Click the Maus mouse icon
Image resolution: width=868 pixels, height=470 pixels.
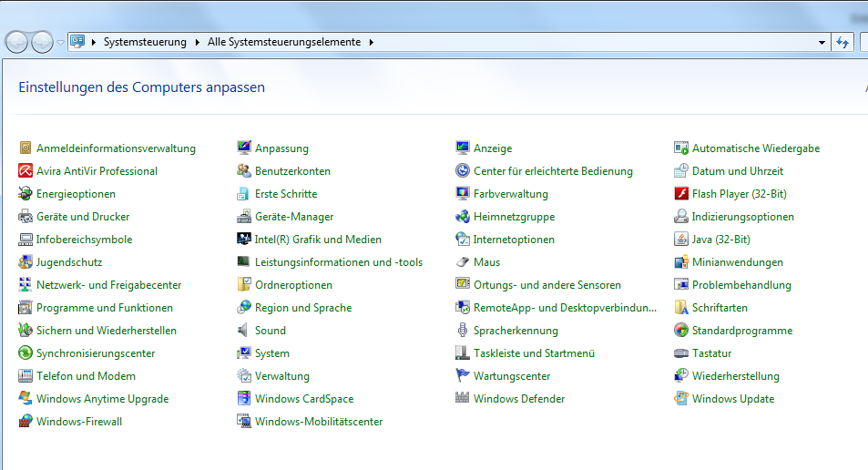click(x=463, y=261)
